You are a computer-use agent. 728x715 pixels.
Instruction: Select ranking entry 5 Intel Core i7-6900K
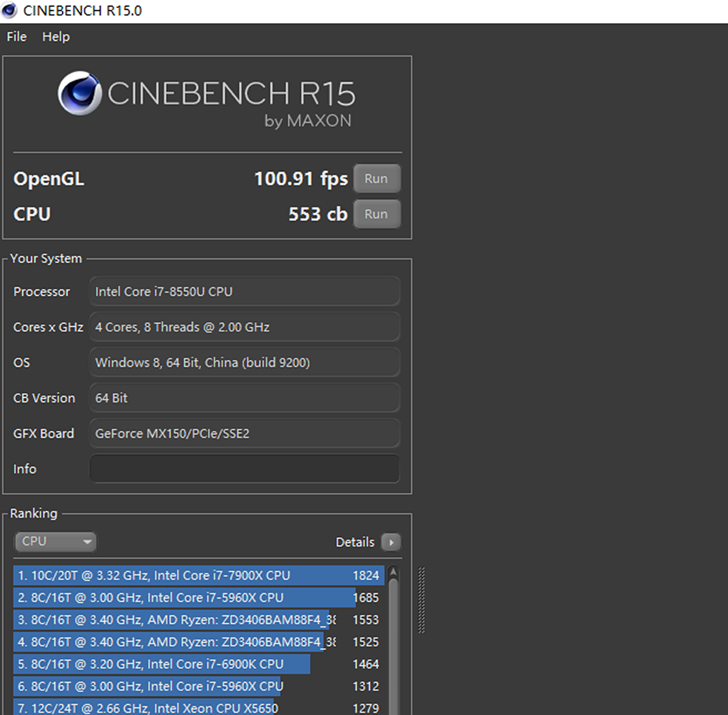199,664
